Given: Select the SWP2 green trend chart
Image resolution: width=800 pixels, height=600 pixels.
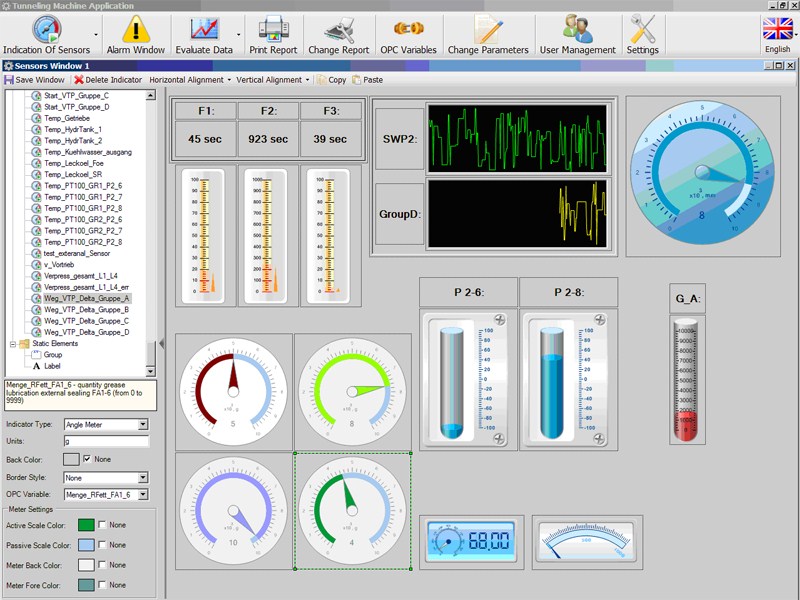Looking at the screenshot, I should (517, 139).
